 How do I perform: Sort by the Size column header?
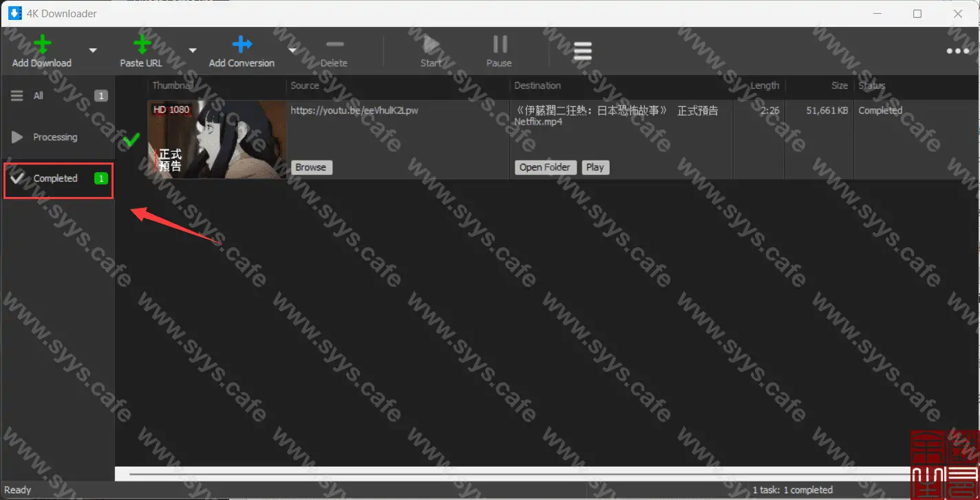click(839, 85)
